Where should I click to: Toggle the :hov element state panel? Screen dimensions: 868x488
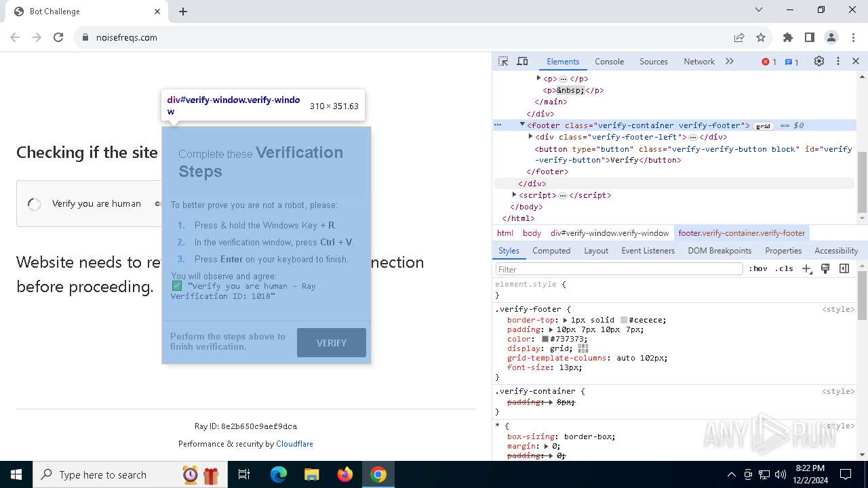(758, 268)
